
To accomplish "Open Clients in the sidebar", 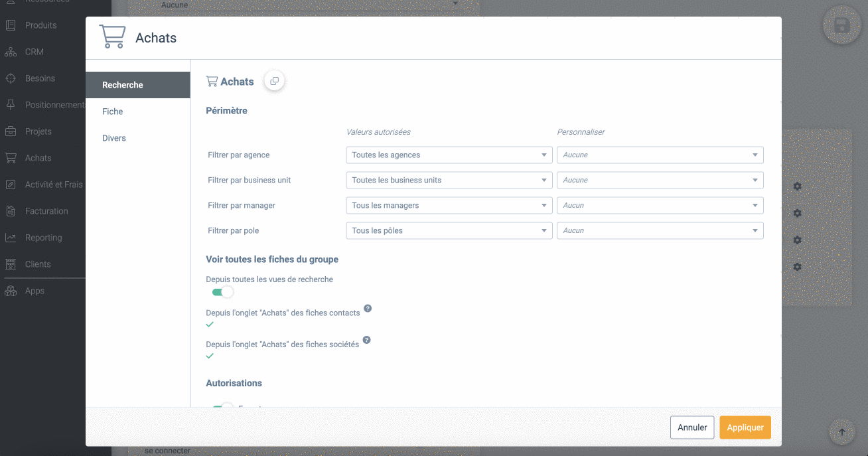I will click(x=38, y=264).
